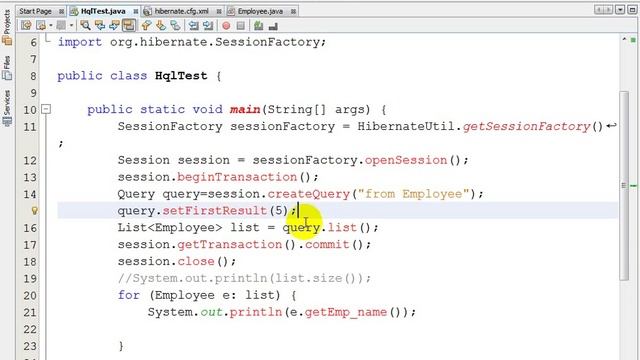Image resolution: width=640 pixels, height=360 pixels.
Task: Click the Comment code toolbar icon
Action: pos(258,26)
